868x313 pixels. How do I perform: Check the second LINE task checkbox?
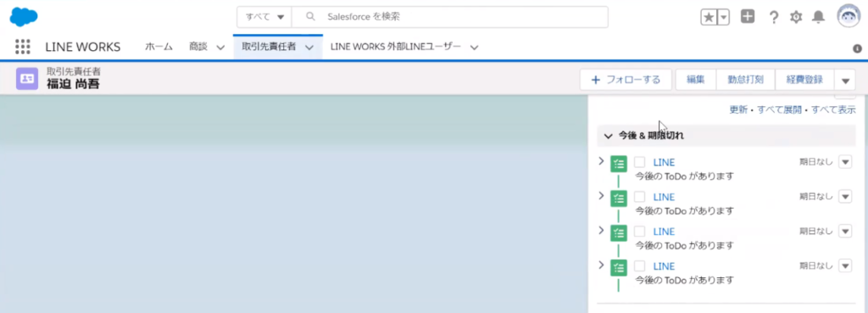pos(639,197)
